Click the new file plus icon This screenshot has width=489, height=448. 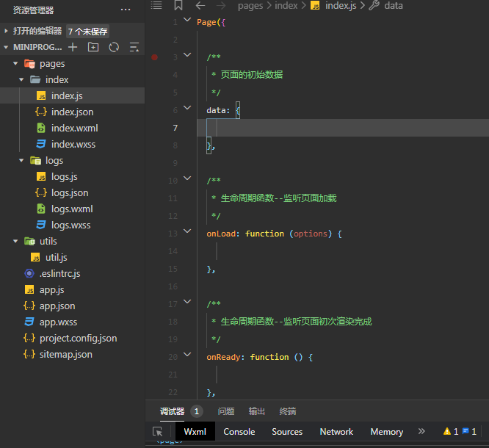73,47
